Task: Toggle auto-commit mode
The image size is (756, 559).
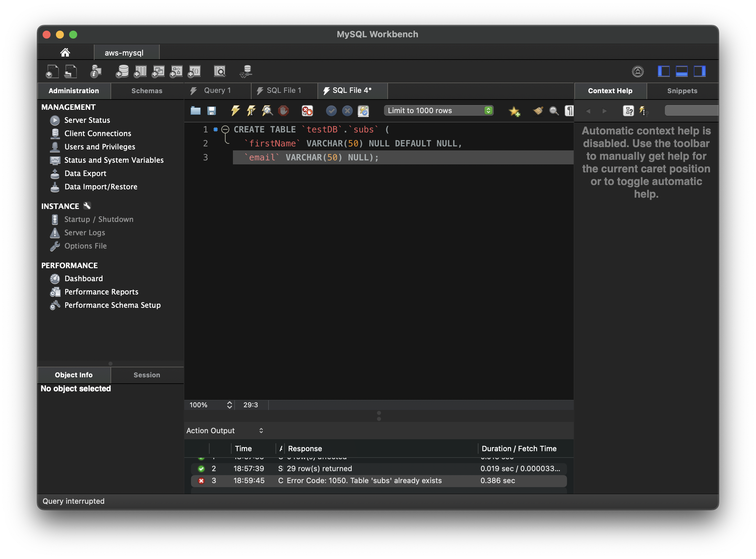Action: (363, 111)
